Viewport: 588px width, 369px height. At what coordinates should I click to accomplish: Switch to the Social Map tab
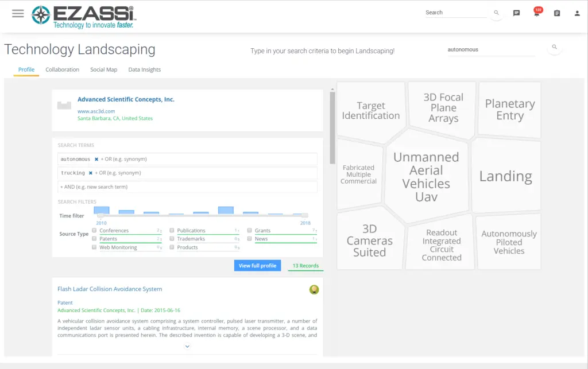(103, 69)
